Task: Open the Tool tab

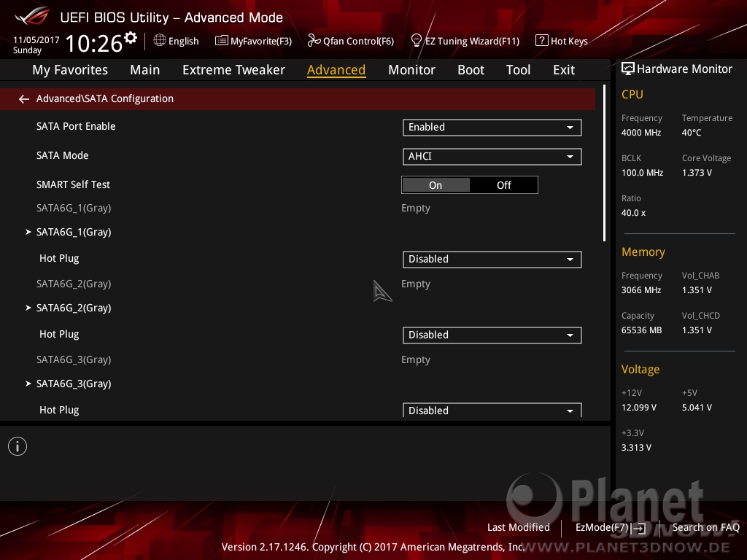Action: [x=518, y=70]
